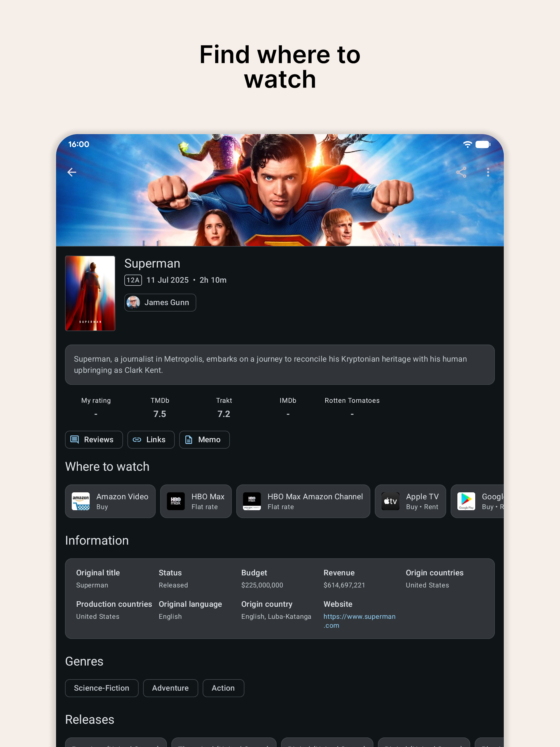Select the Action genre chip

click(x=223, y=688)
